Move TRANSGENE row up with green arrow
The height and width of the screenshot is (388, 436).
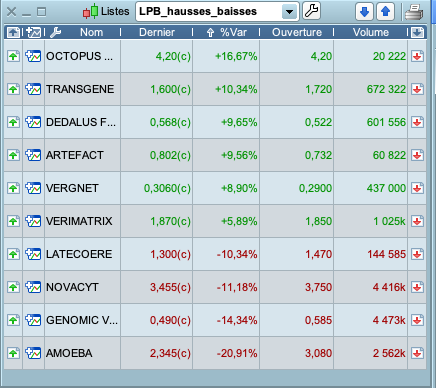tap(13, 89)
